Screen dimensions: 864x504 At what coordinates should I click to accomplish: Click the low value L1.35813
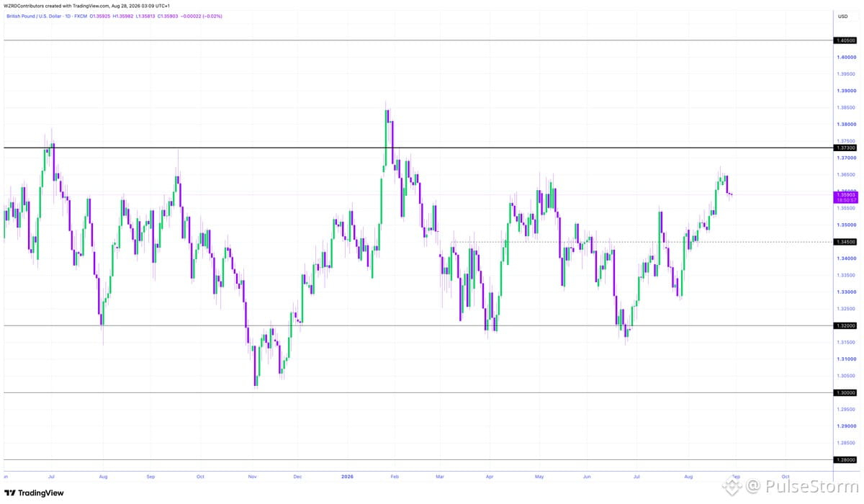(x=145, y=16)
